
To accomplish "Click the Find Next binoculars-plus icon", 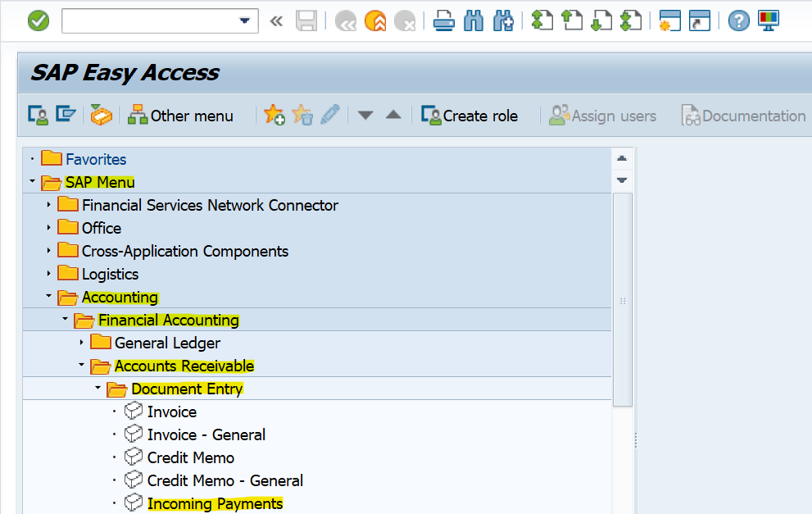I will (503, 21).
